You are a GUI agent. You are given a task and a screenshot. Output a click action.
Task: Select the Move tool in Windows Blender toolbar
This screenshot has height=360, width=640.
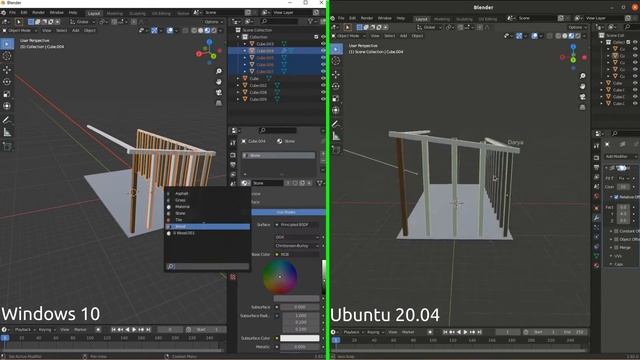pos(7,70)
